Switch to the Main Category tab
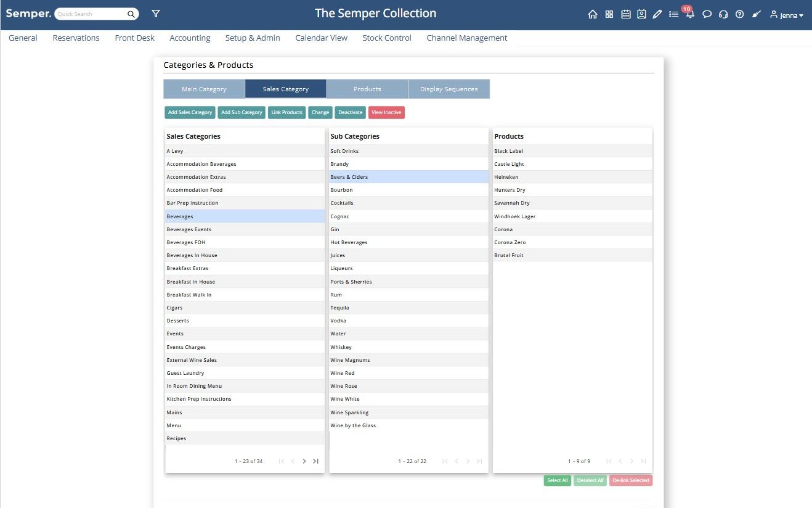 pyautogui.click(x=204, y=89)
